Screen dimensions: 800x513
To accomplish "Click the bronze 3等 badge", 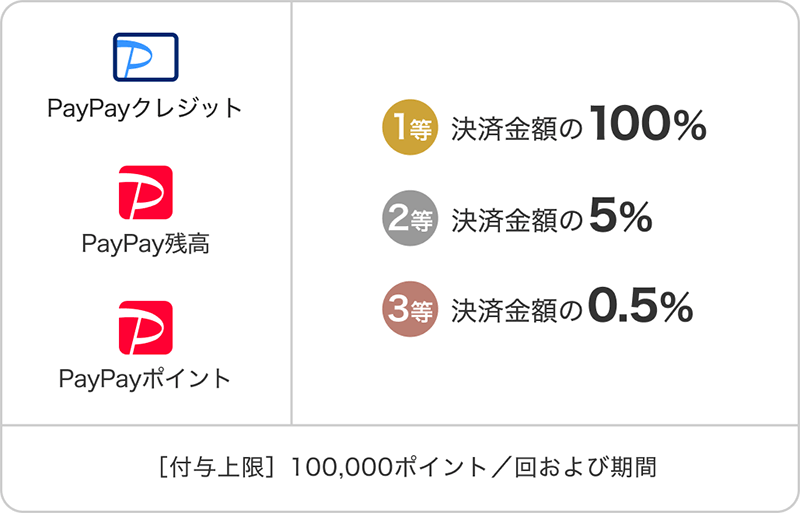I will point(410,309).
